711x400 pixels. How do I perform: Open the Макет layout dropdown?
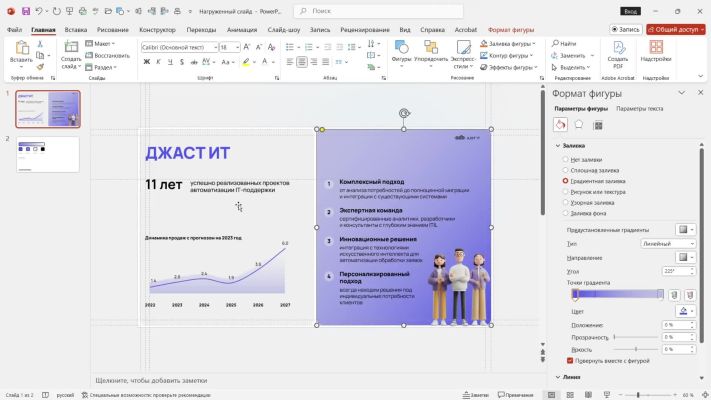(x=101, y=44)
